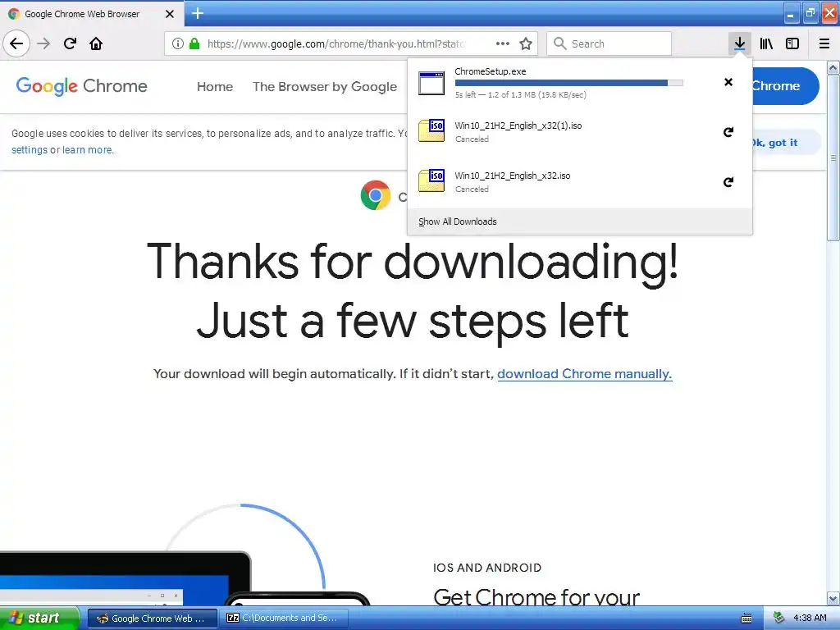Click the Google Chrome logo header

[x=81, y=85]
